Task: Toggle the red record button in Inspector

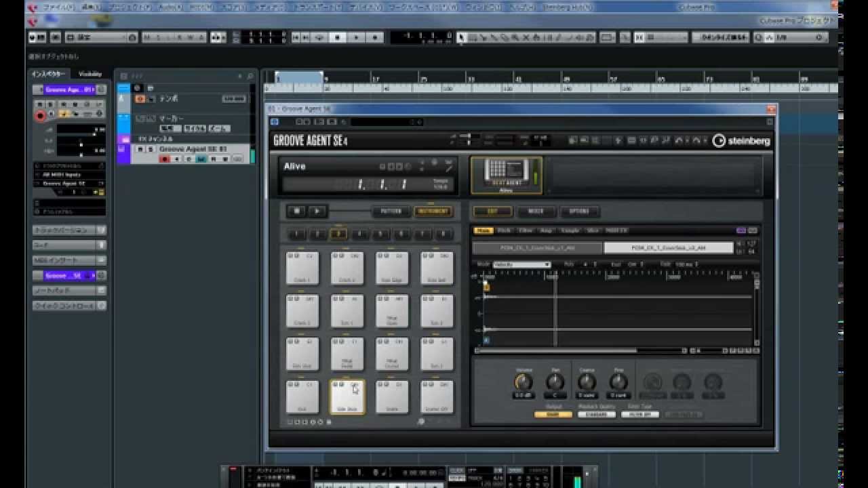Action: click(40, 116)
